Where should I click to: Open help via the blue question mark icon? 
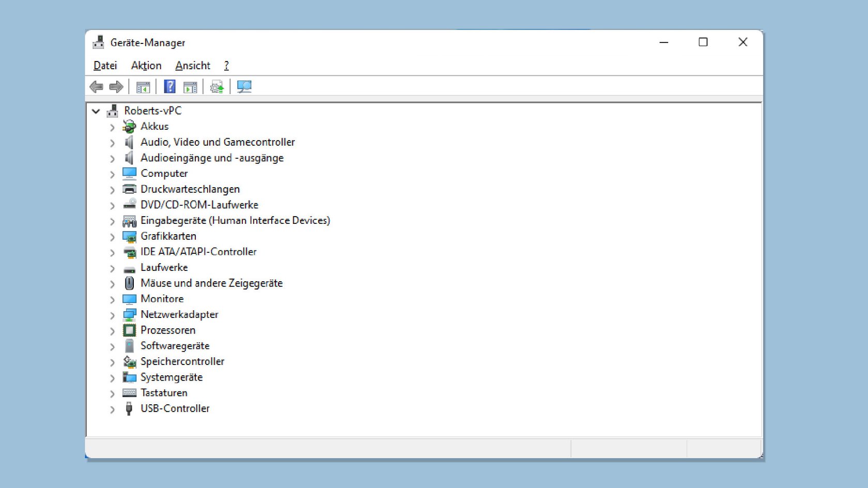coord(169,87)
